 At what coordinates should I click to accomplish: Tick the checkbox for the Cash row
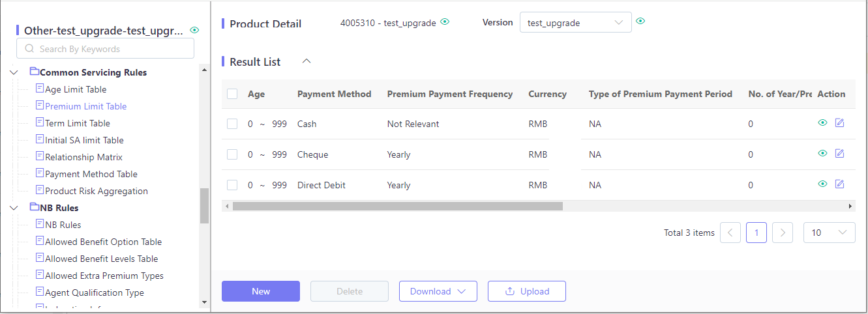(232, 124)
